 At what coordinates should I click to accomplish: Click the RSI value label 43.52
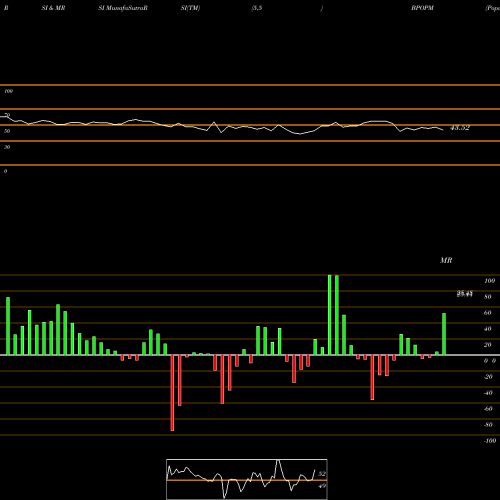click(x=460, y=128)
